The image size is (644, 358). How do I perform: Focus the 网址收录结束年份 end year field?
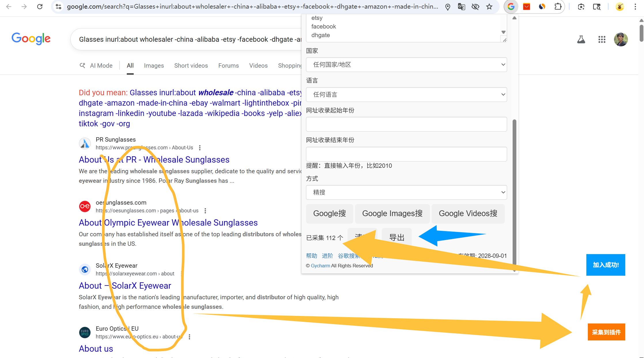point(406,154)
